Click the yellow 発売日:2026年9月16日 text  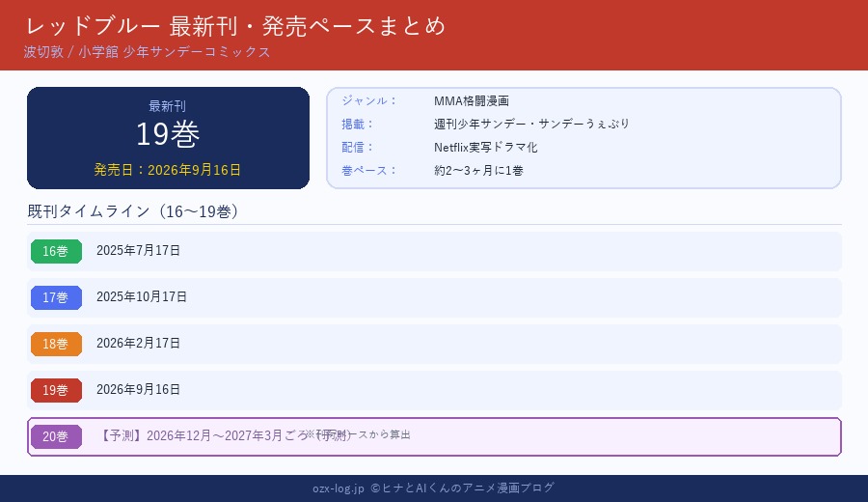(167, 170)
